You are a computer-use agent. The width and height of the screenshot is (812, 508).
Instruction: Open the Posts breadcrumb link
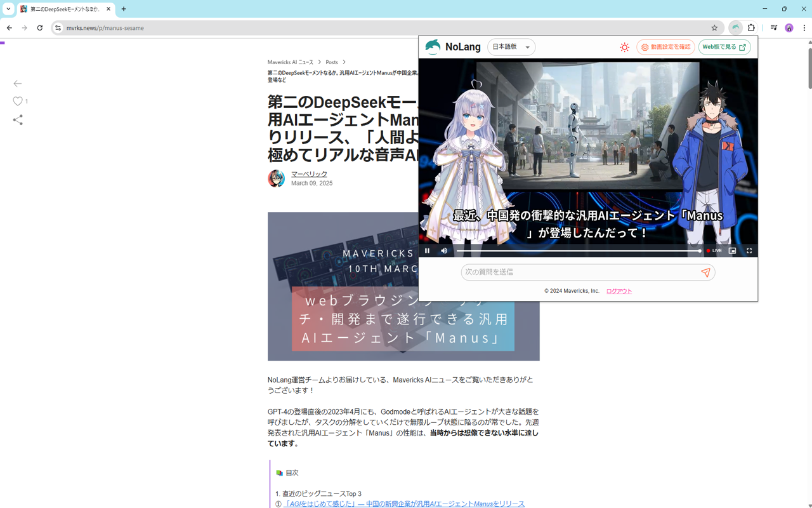(332, 62)
